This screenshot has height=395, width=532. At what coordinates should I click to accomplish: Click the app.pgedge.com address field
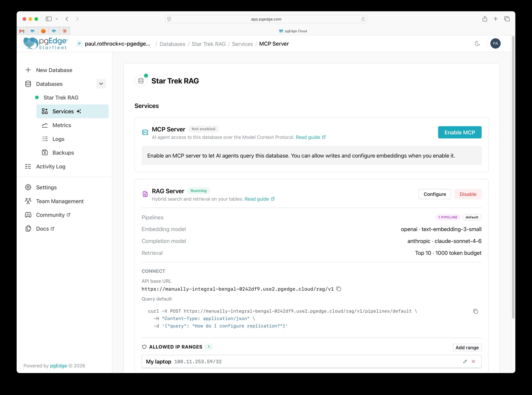point(266,19)
